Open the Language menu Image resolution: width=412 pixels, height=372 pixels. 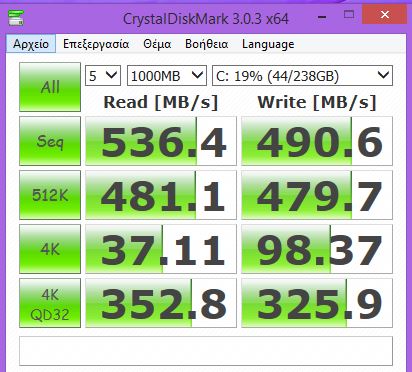pyautogui.click(x=268, y=44)
